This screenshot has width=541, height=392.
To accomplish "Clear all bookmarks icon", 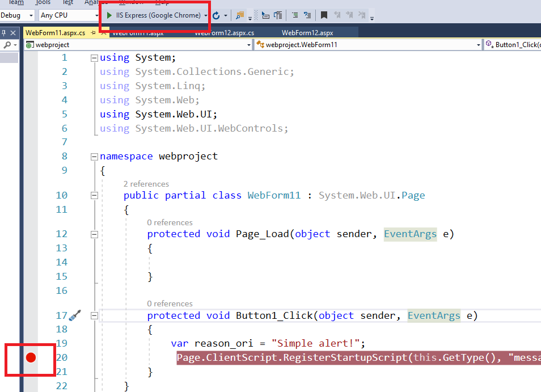I will pos(362,15).
